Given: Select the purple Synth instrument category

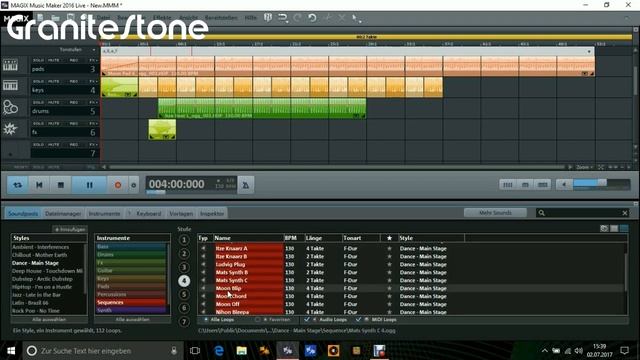Looking at the screenshot, I should [x=131, y=310].
